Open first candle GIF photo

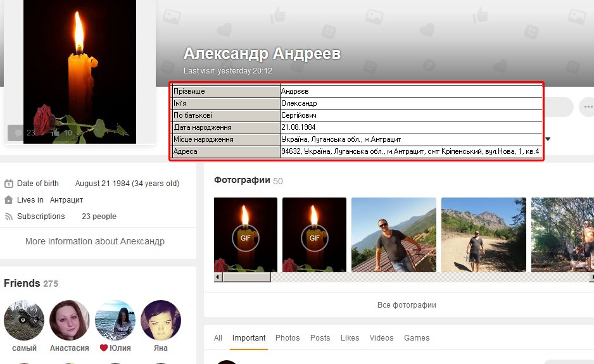(246, 235)
